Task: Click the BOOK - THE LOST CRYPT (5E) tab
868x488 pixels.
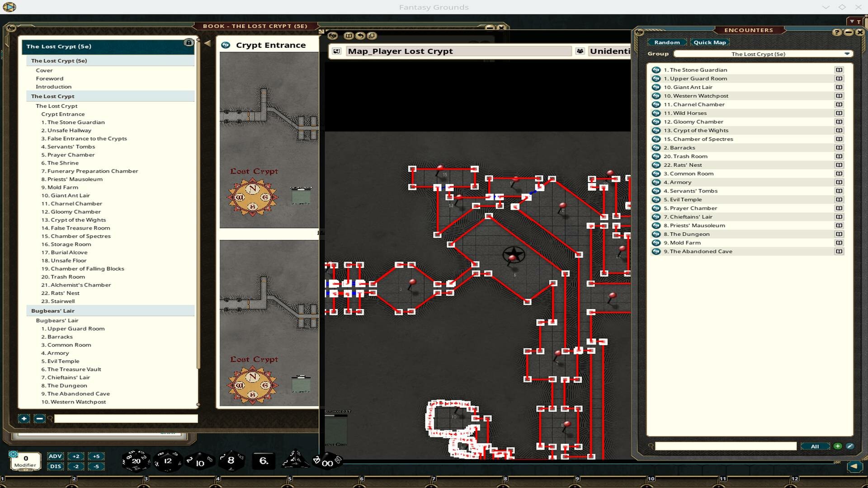Action: point(256,26)
